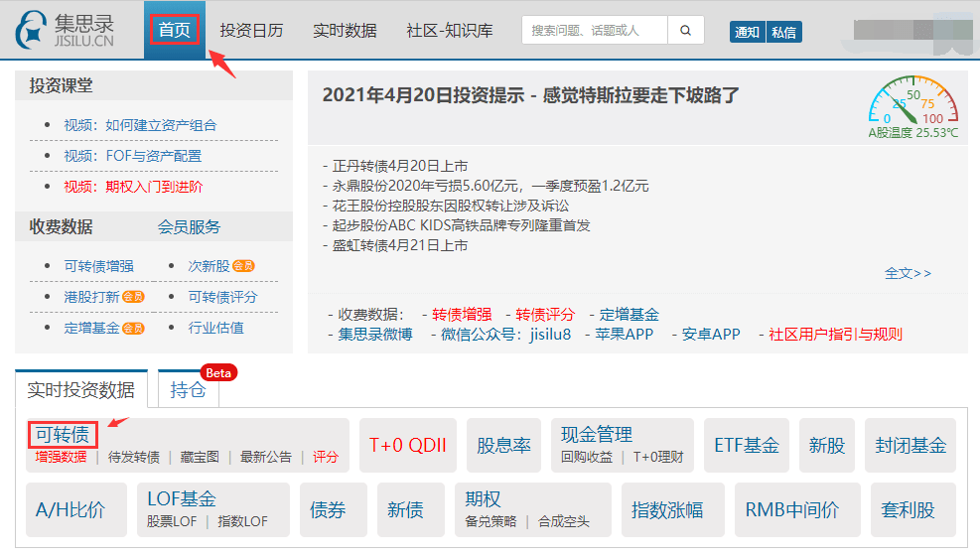Open video 期权入门到进阶
Viewport: 980px width, 557px height.
(133, 186)
